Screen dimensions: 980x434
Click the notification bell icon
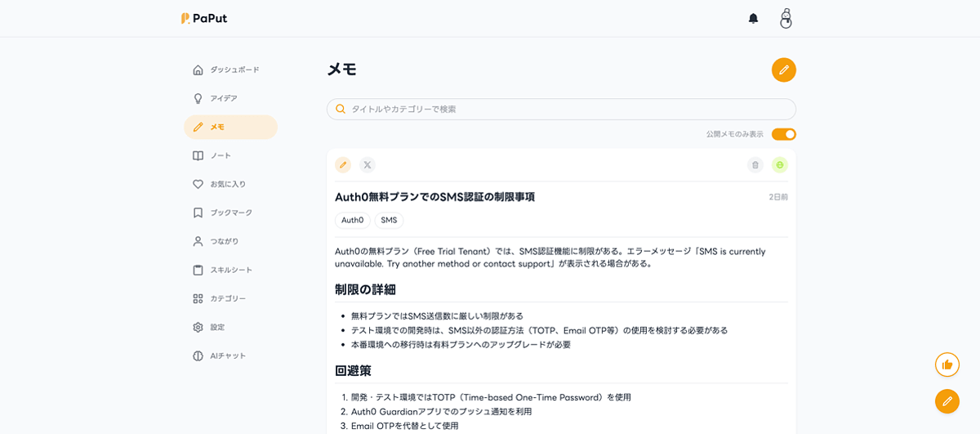(x=753, y=18)
